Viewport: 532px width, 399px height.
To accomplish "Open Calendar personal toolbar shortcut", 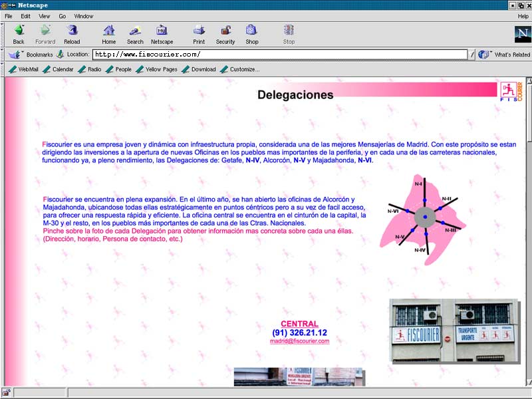I will tap(58, 69).
